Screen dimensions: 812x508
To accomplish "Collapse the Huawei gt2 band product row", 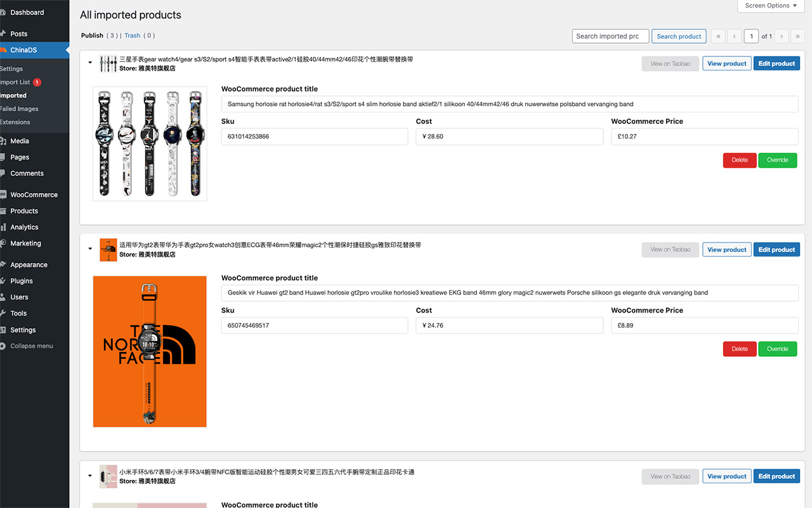I will pos(89,249).
